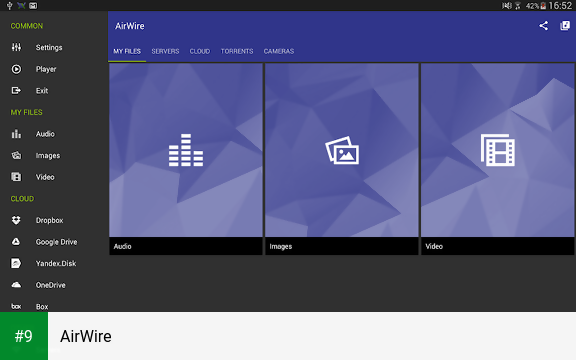The width and height of the screenshot is (576, 360).
Task: Click the Audio caption under first tile
Action: [122, 246]
